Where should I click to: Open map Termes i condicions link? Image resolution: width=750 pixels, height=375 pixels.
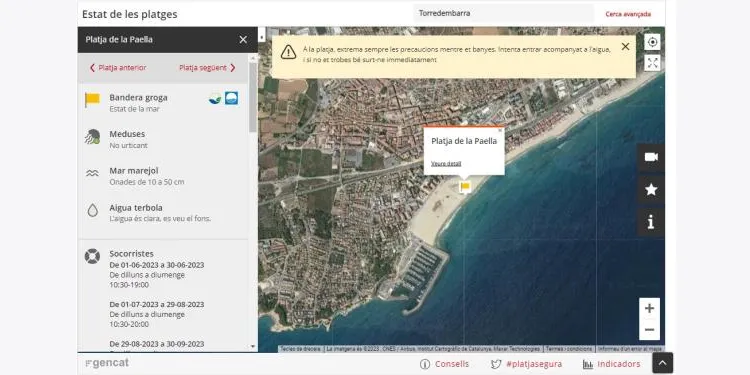click(x=569, y=349)
